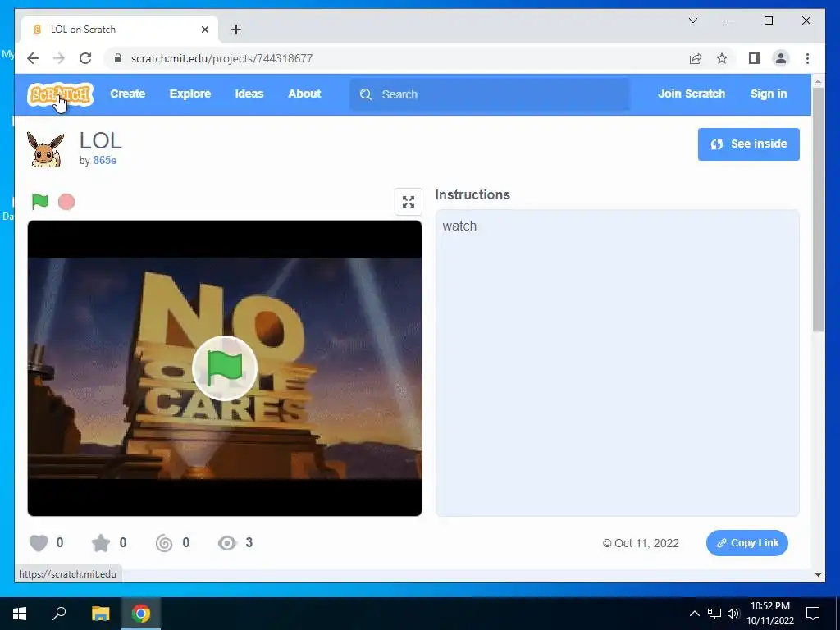Click the magnifier icon in Scratch search
840x630 pixels.
pyautogui.click(x=366, y=94)
